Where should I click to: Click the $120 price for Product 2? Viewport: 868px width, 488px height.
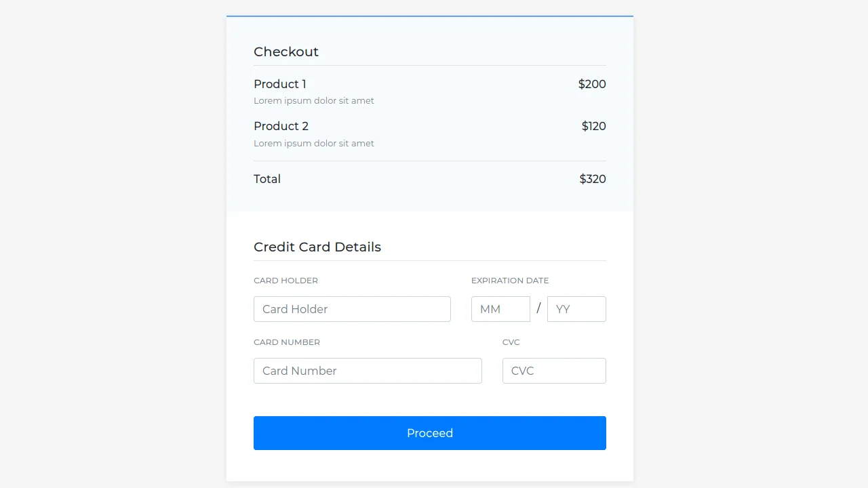click(593, 126)
